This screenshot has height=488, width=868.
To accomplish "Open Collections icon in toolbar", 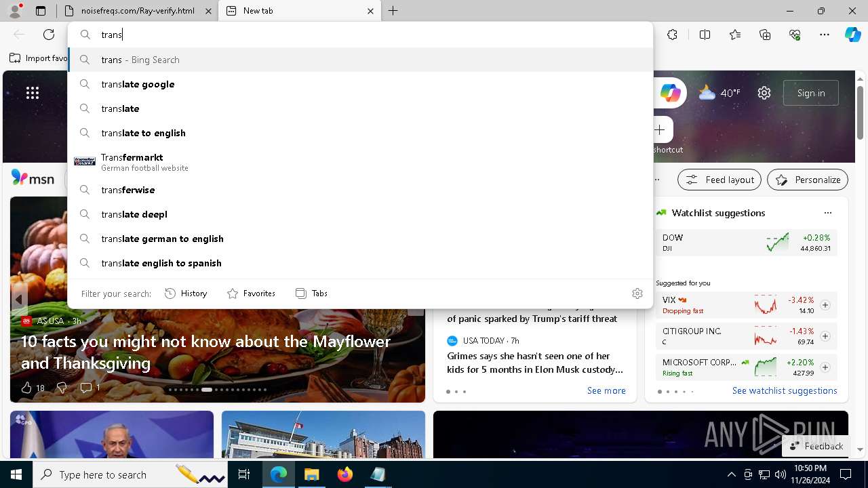I will pyautogui.click(x=765, y=35).
